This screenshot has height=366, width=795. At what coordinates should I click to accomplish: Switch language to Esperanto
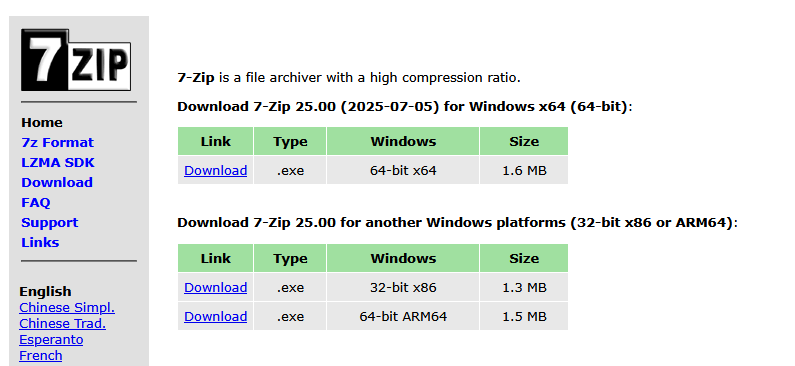point(51,340)
